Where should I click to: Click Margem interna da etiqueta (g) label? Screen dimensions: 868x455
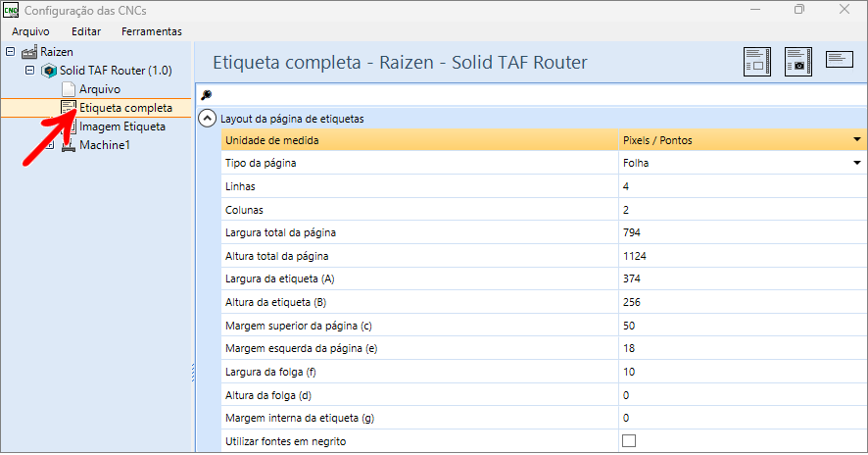tap(300, 418)
